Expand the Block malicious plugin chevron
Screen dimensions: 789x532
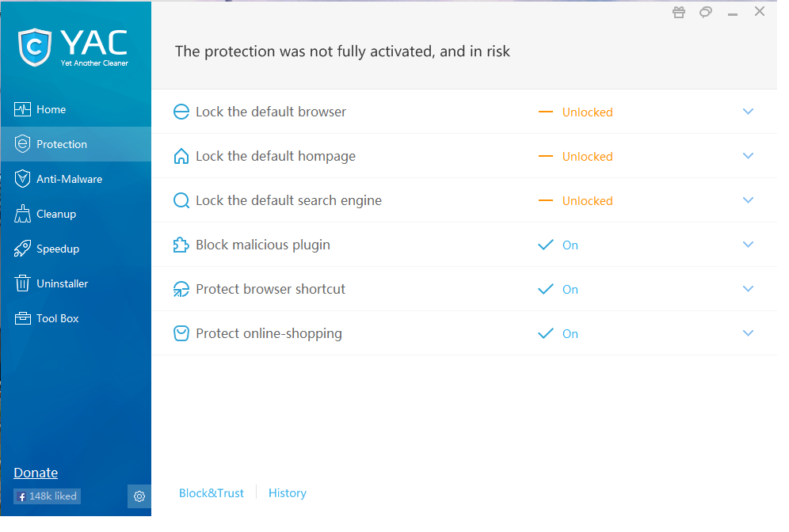(748, 245)
